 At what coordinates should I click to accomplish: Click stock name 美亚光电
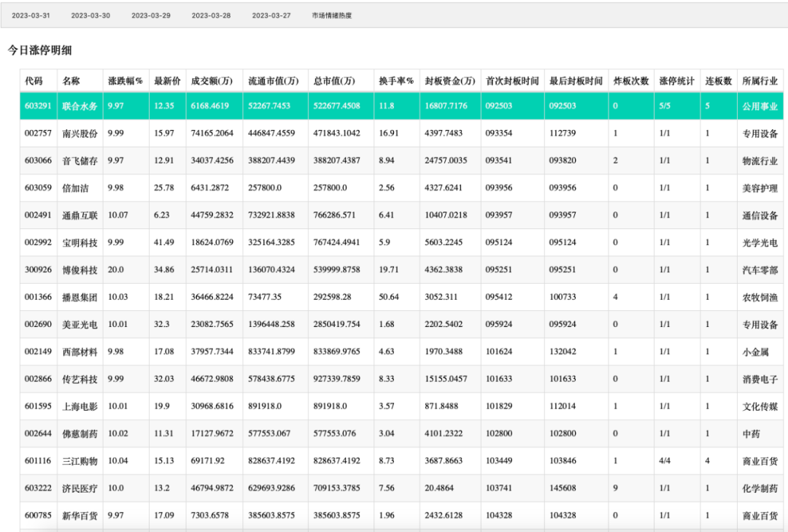coord(80,324)
